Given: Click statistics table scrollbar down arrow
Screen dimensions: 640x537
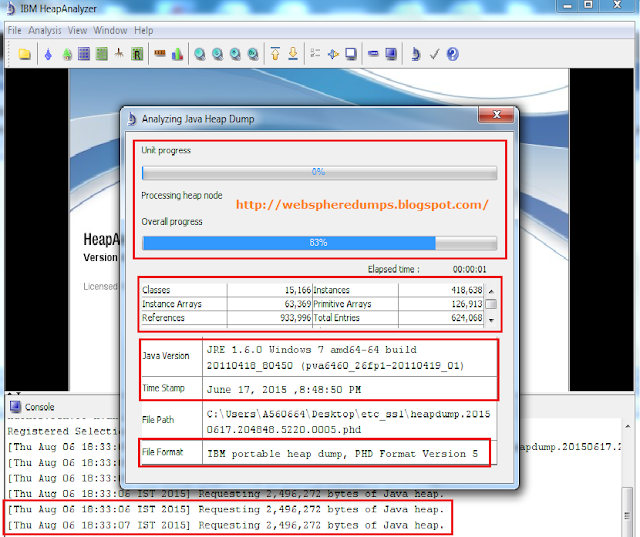Looking at the screenshot, I should coord(491,320).
